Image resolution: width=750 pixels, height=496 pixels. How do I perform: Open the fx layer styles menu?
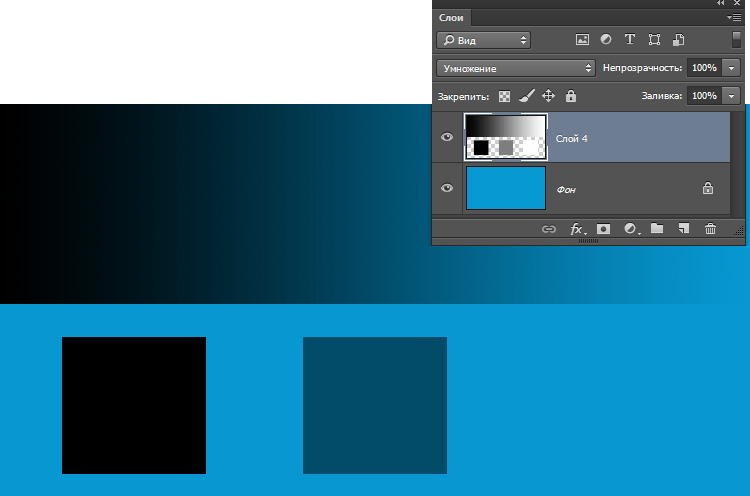click(577, 229)
